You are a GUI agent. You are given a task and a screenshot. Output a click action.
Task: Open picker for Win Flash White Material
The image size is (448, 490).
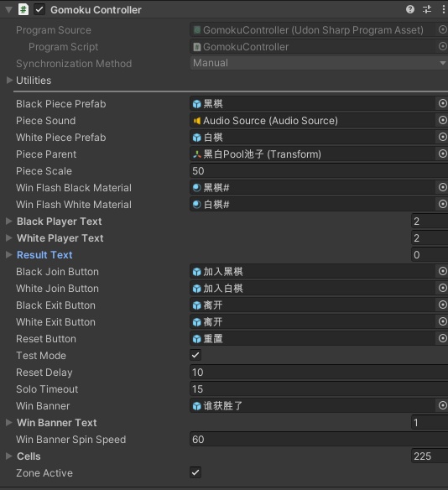pos(442,205)
